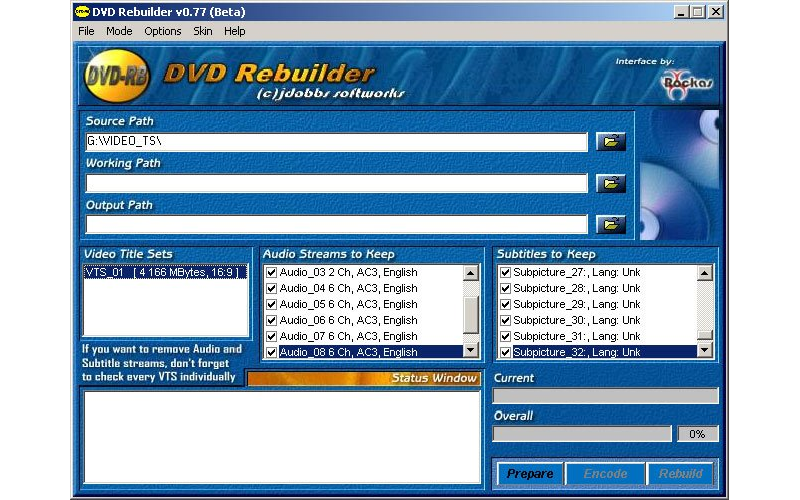Click the Source Path text field

[337, 142]
